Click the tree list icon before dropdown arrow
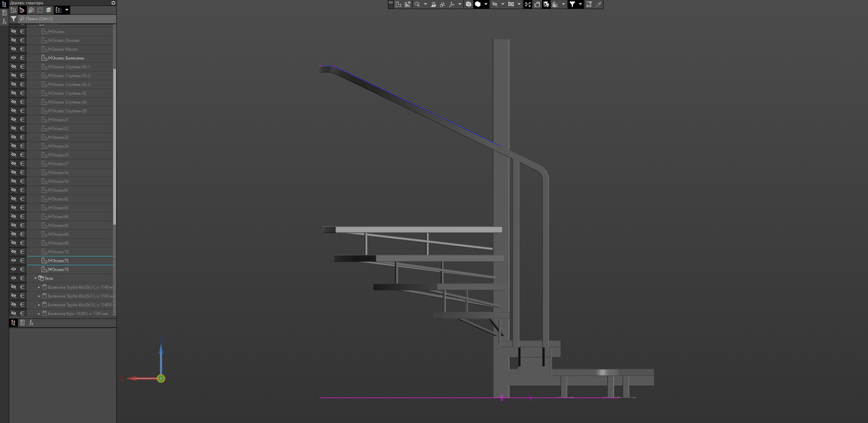The width and height of the screenshot is (868, 423). click(x=58, y=10)
